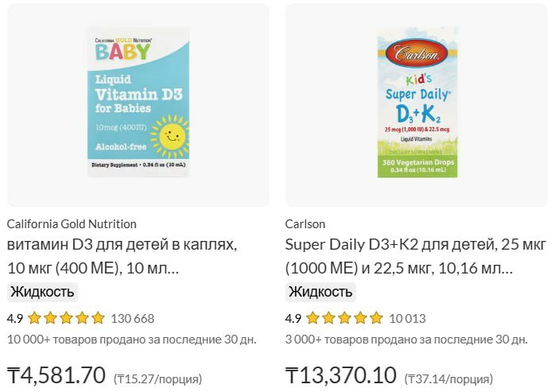Click the Carlson brand name link
The height and width of the screenshot is (392, 555).
(x=305, y=223)
